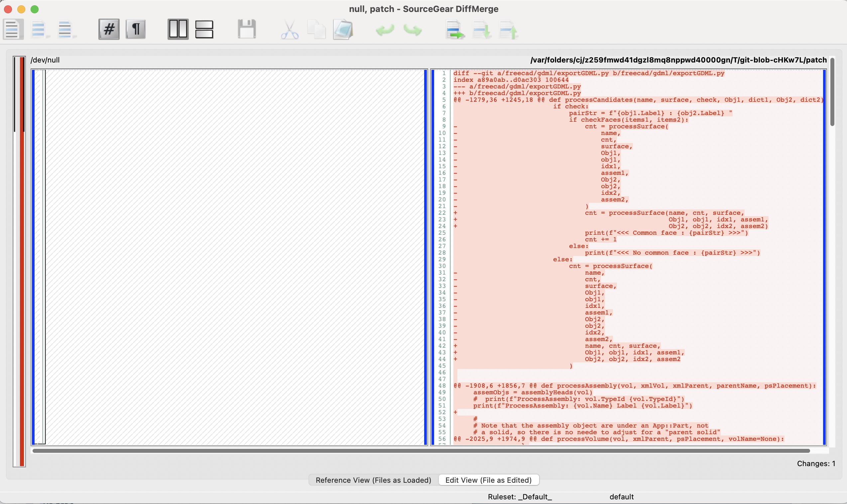Image resolution: width=847 pixels, height=504 pixels.
Task: Jump to previous change icon
Action: [509, 30]
